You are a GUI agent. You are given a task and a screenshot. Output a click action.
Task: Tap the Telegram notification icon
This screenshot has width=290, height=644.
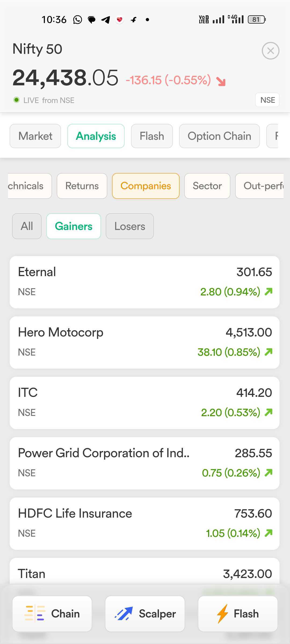[106, 20]
